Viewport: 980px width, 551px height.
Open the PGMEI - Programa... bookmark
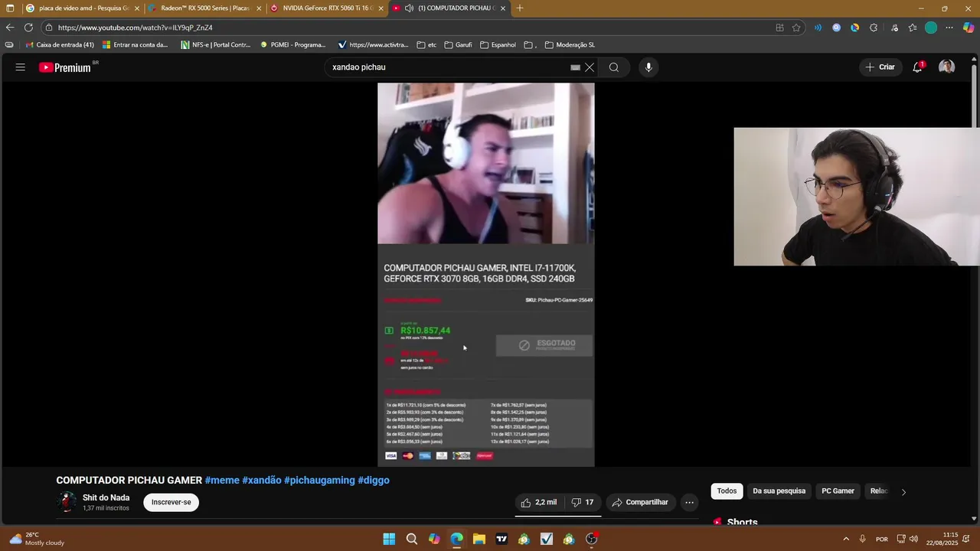pos(293,44)
